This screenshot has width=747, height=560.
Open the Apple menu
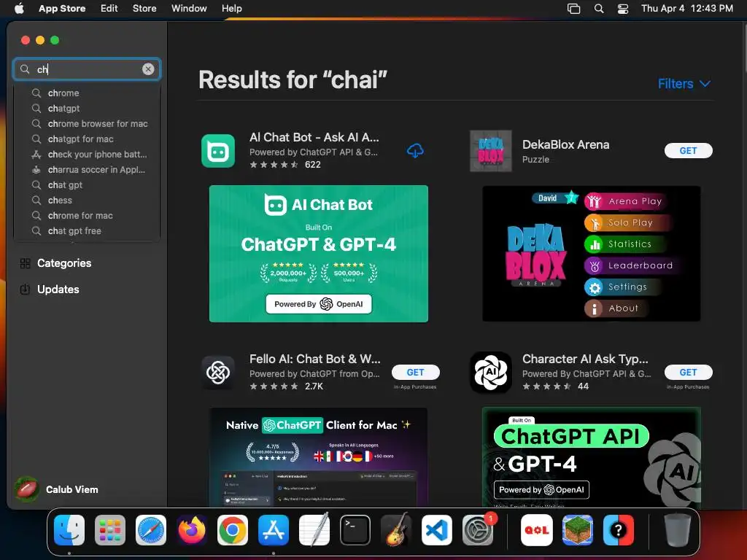coord(19,8)
